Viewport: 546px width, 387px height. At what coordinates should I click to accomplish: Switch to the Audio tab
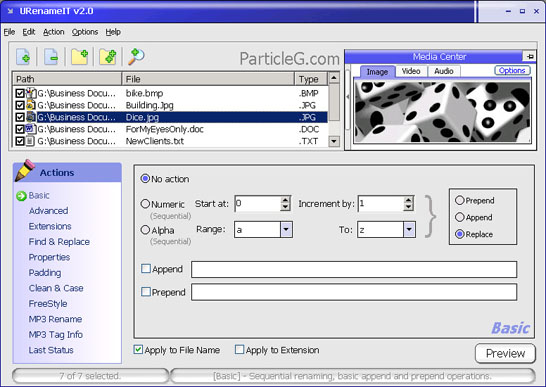(444, 71)
